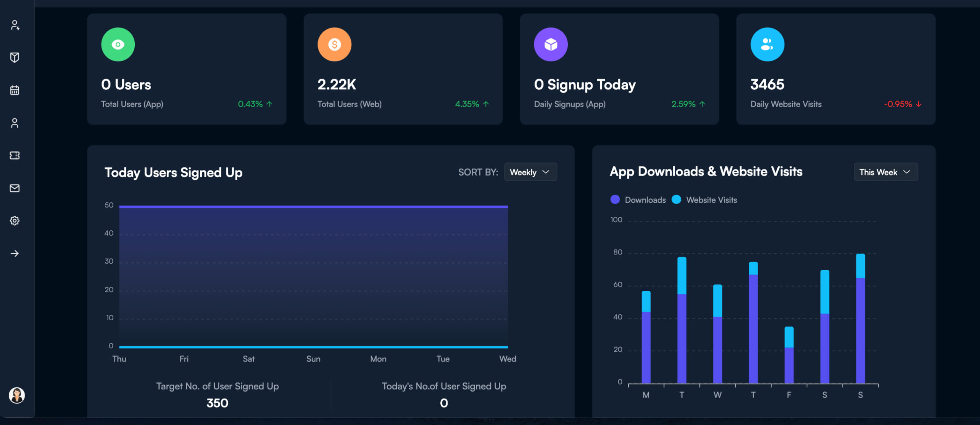Open the settings gear icon
The height and width of the screenshot is (425, 980).
pos(15,221)
